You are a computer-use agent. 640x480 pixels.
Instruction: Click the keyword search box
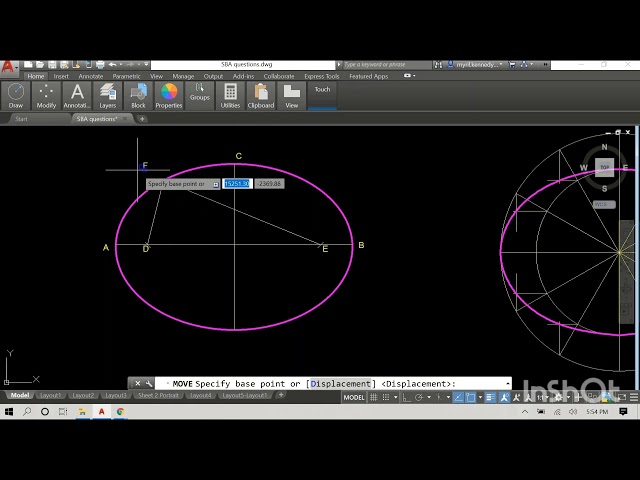[387, 64]
